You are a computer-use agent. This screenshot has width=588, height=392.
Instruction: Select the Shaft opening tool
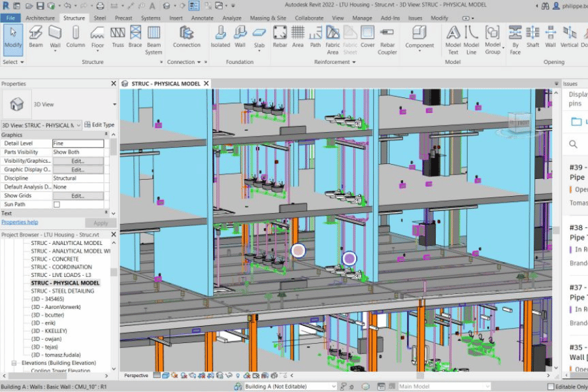[533, 36]
